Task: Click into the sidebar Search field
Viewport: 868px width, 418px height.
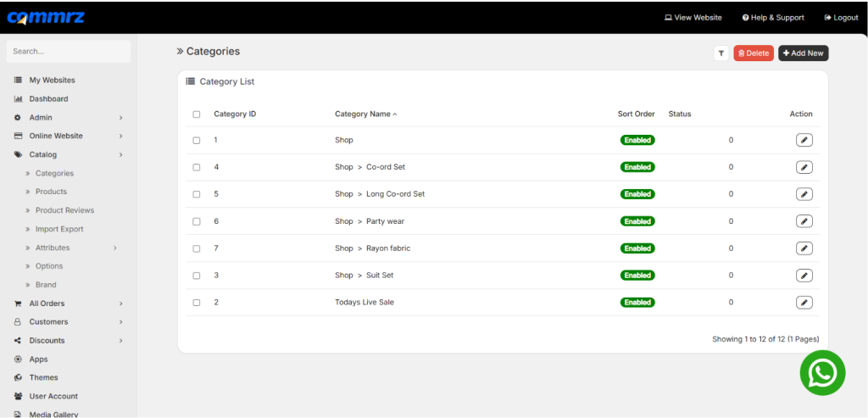Action: click(x=69, y=52)
